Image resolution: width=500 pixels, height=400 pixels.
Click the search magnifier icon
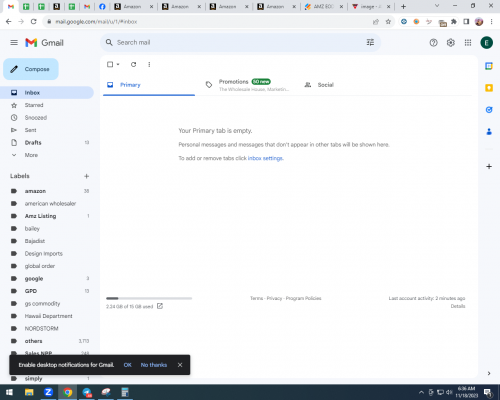click(109, 42)
